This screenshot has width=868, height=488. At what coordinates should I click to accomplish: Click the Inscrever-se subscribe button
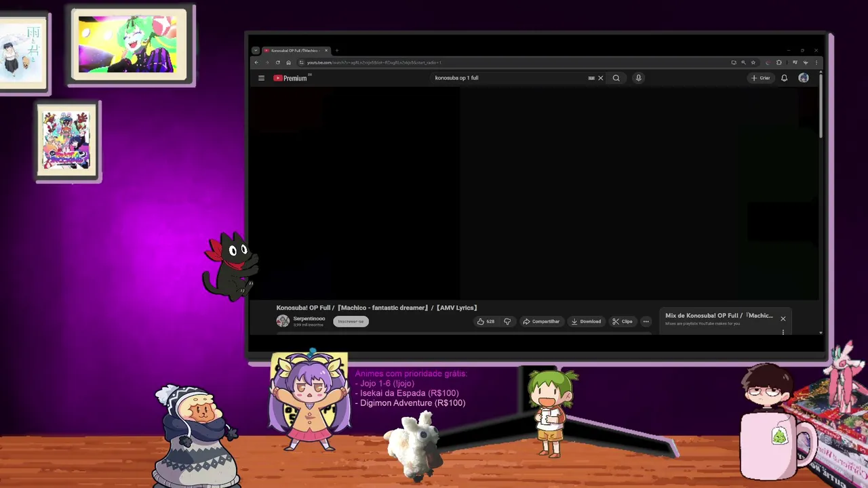(351, 321)
